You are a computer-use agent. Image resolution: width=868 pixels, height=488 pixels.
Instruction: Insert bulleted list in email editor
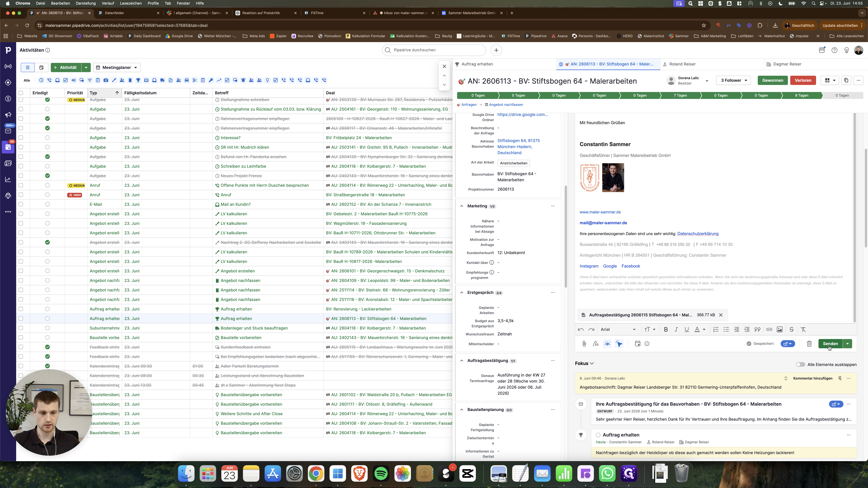(726, 329)
